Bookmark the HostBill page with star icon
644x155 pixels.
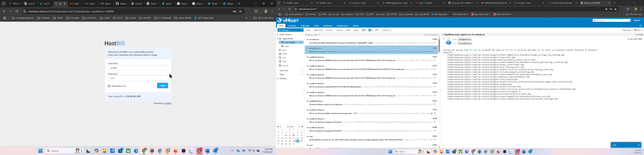(240, 11)
